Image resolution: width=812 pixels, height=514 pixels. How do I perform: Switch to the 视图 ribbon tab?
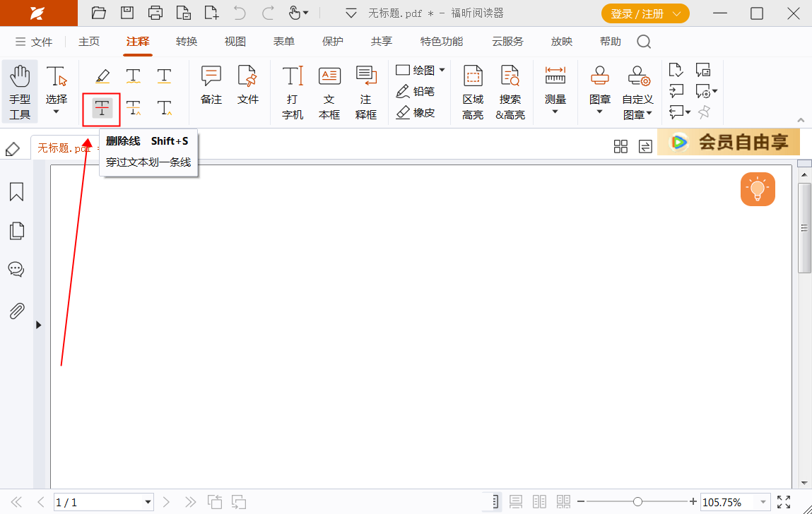(235, 42)
